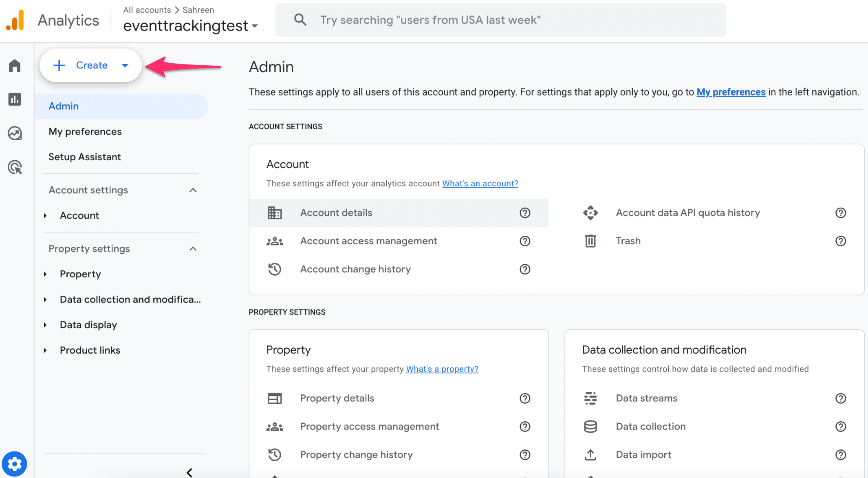Click the Analytics search field
The height and width of the screenshot is (478, 868).
[x=500, y=20]
